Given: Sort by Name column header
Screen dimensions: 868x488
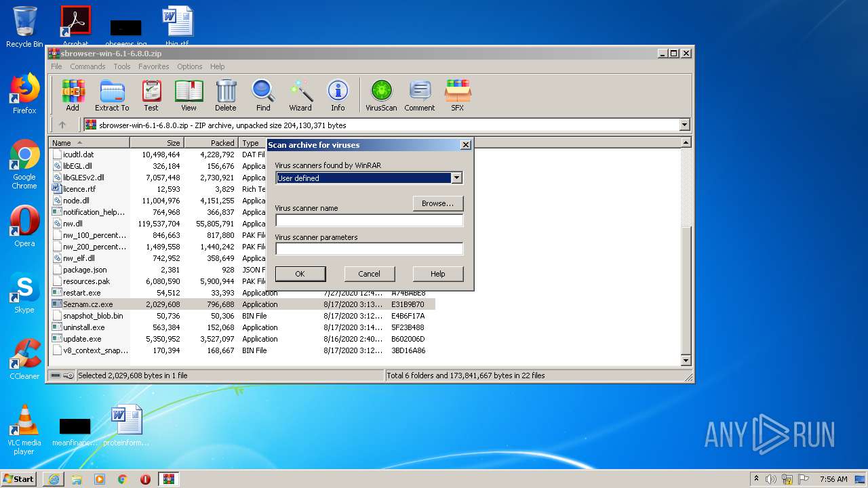Looking at the screenshot, I should pyautogui.click(x=89, y=143).
